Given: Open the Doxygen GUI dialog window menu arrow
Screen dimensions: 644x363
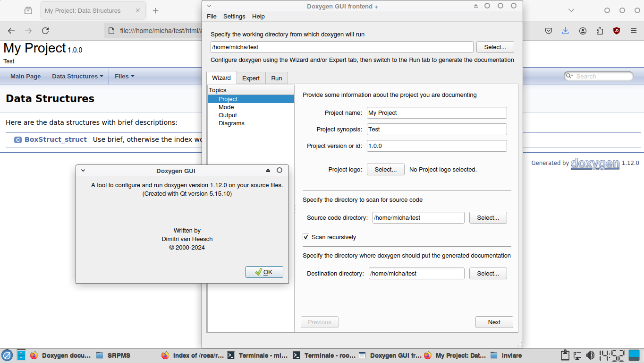Looking at the screenshot, I should pos(83,171).
